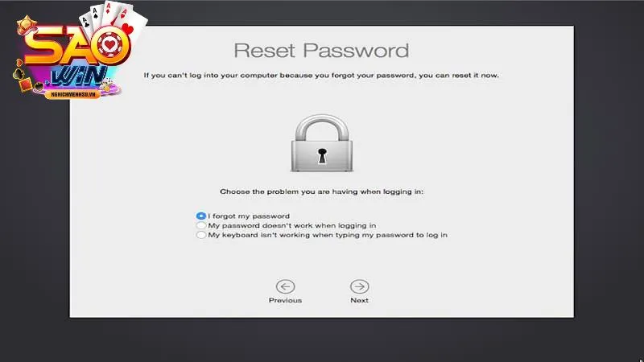Click the "Reset Password" heading
The image size is (644, 362).
(x=321, y=50)
